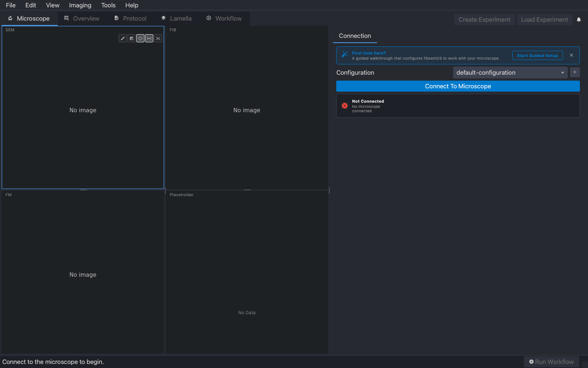The height and width of the screenshot is (368, 588).
Task: Open the Tools menu
Action: tap(108, 5)
